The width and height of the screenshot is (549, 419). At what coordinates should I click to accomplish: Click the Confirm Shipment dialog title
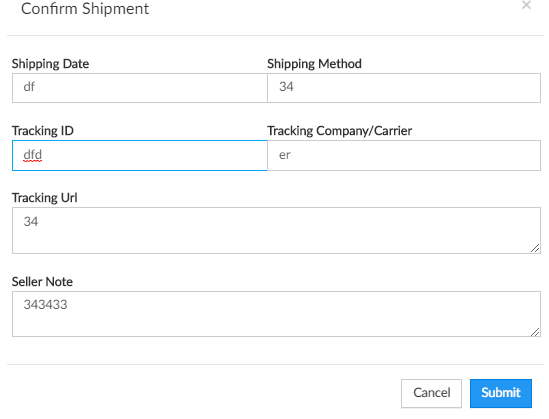tap(85, 9)
